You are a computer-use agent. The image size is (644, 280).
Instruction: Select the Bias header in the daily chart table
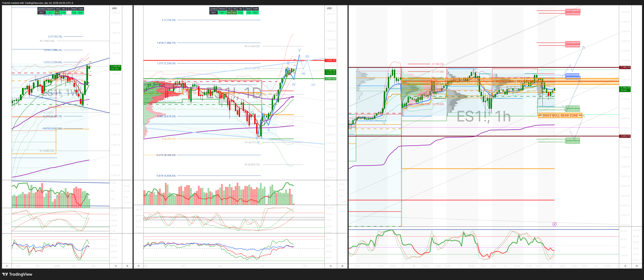coord(249,9)
